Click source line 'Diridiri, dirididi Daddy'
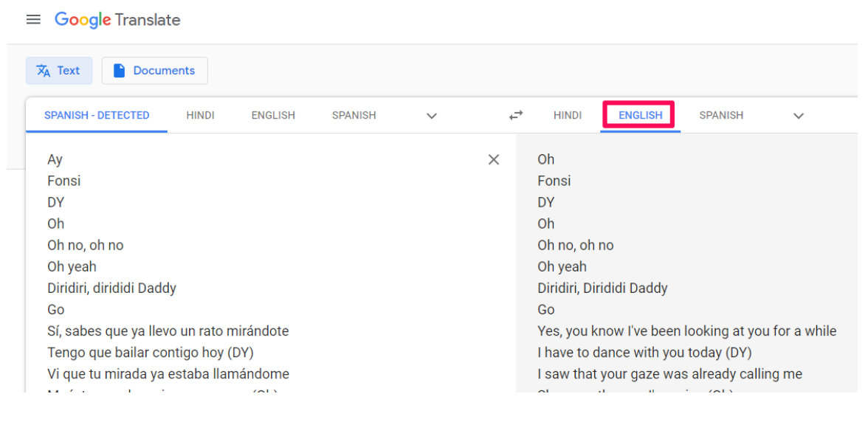The width and height of the screenshot is (868, 422). [x=112, y=288]
